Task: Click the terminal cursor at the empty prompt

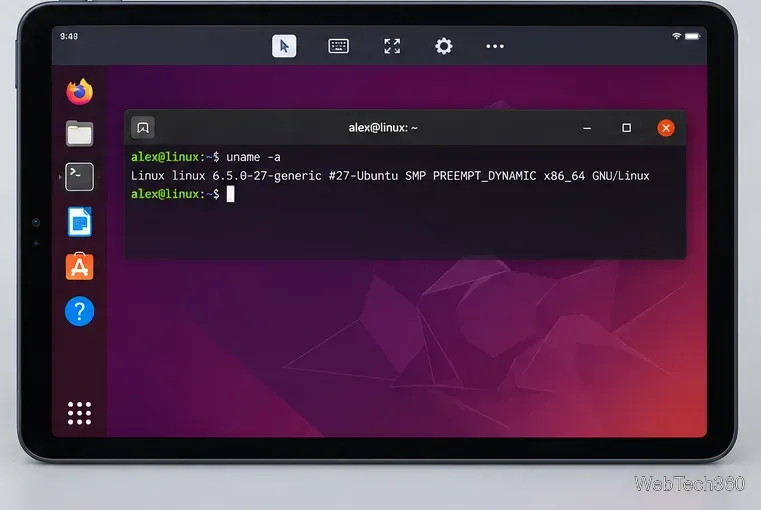Action: point(231,194)
